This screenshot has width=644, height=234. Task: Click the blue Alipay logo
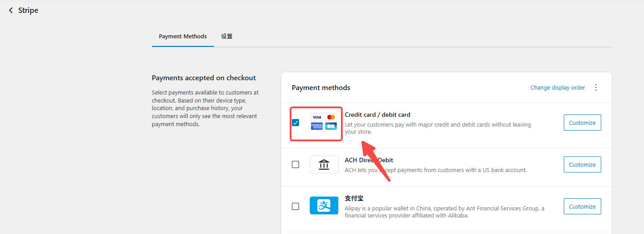tap(324, 205)
